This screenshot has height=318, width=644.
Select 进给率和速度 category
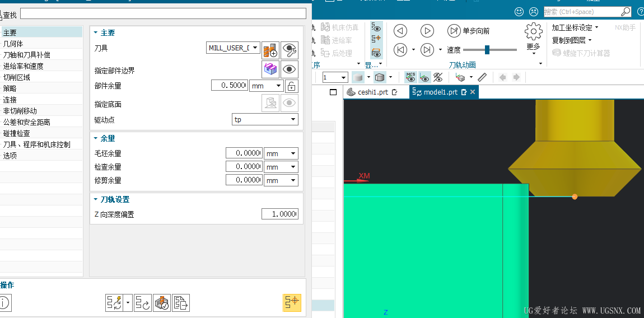[41, 66]
